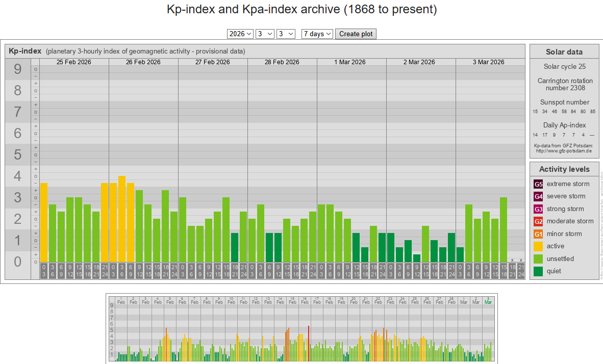Expand the month dropdown selector
Viewport: 603px width, 364px height.
point(265,34)
